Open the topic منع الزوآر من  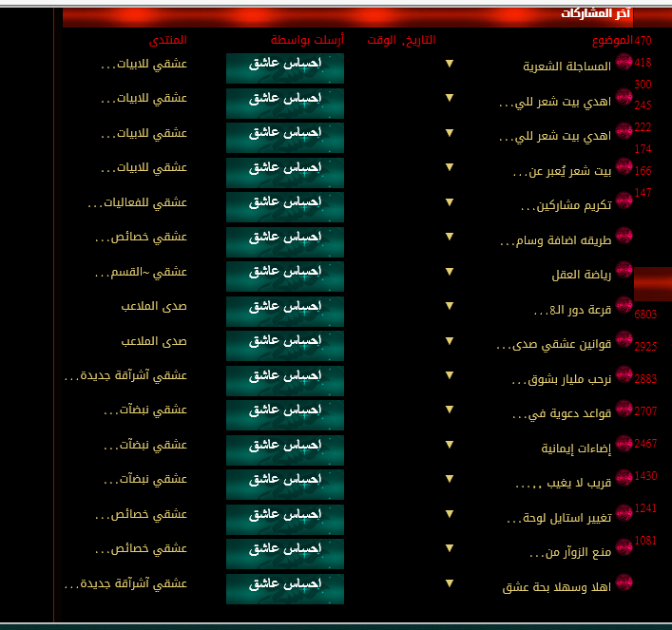click(570, 552)
